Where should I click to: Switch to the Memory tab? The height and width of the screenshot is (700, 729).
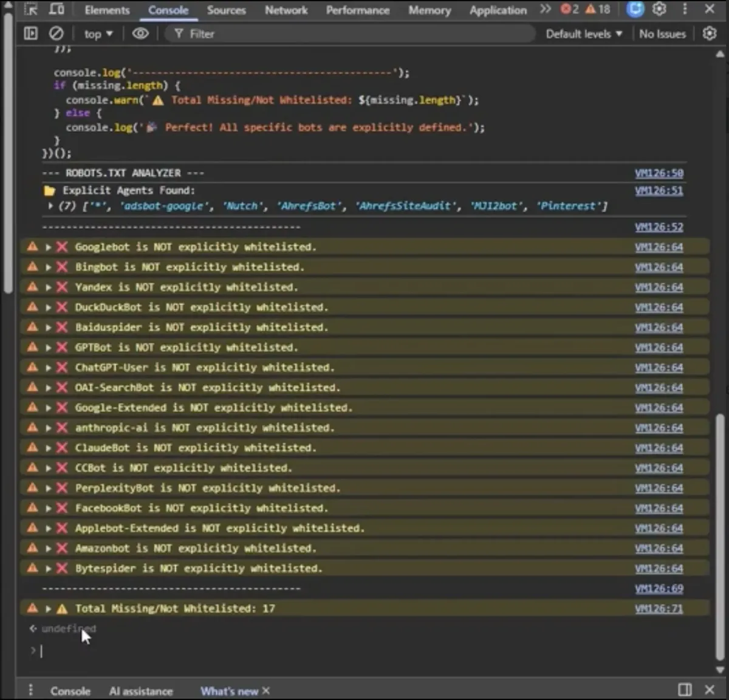(430, 10)
